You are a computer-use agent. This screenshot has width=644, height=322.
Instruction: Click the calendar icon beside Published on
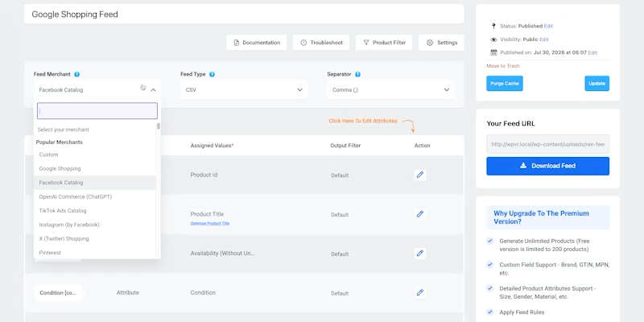point(493,52)
